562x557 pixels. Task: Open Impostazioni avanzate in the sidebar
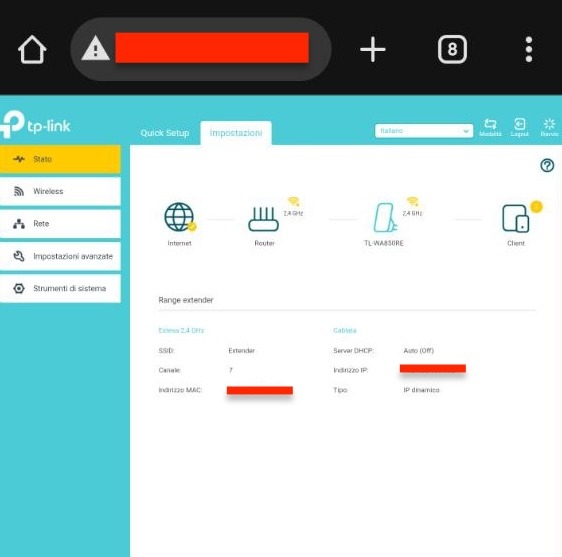tap(60, 256)
